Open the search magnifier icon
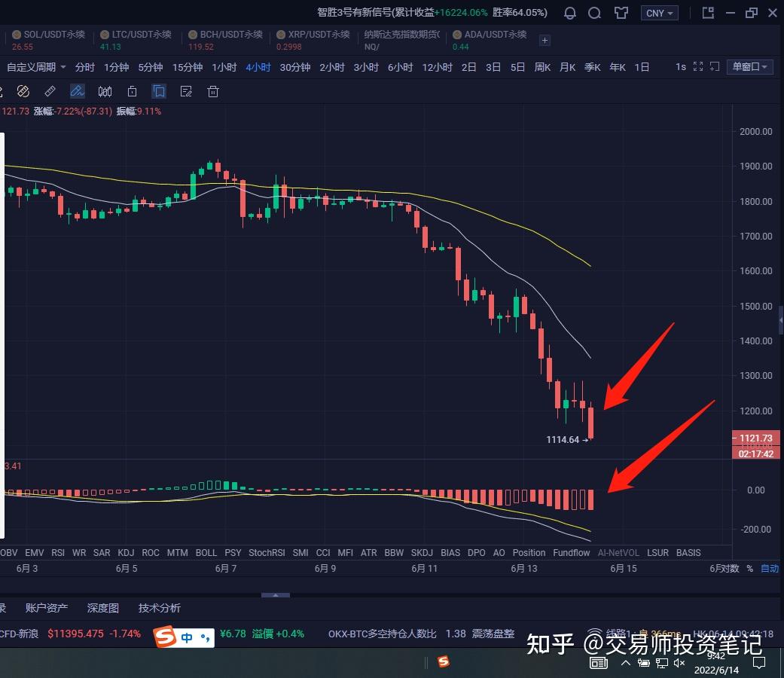784x678 pixels. [594, 13]
